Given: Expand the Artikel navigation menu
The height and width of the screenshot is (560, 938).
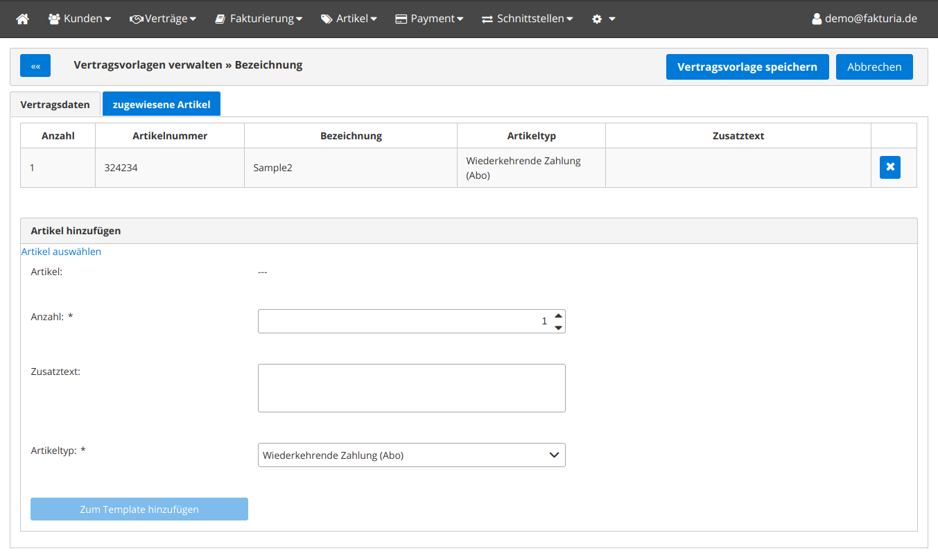Looking at the screenshot, I should [349, 19].
